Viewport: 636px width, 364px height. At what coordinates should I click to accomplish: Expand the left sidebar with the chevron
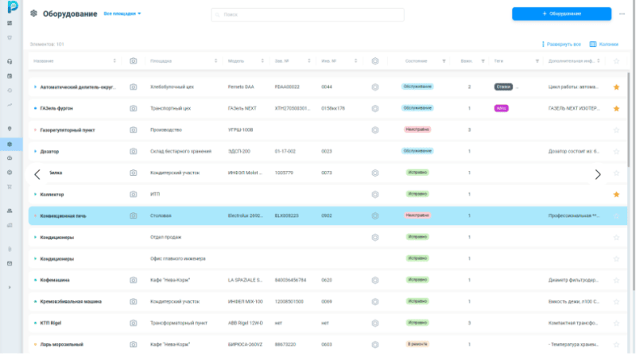(10, 287)
